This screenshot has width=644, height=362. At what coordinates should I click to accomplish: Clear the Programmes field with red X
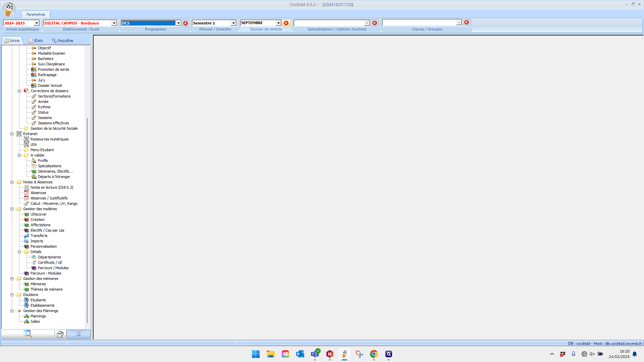pos(185,23)
